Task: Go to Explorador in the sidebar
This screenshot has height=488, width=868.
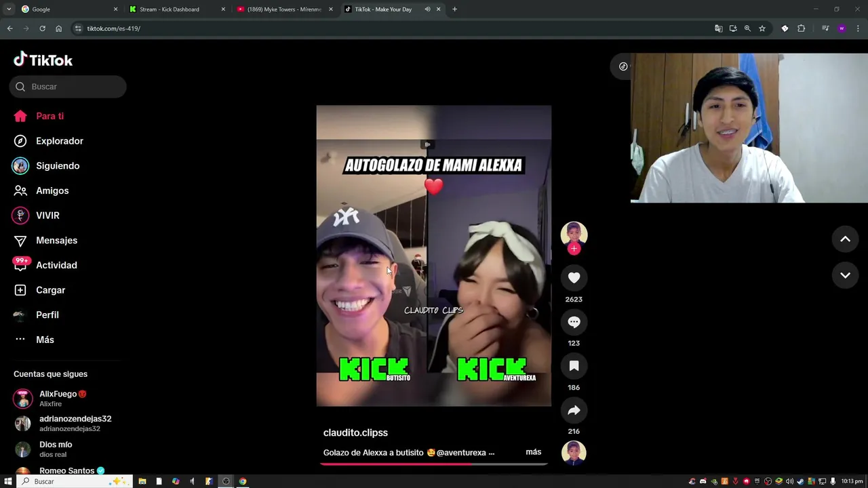Action: tap(48, 141)
